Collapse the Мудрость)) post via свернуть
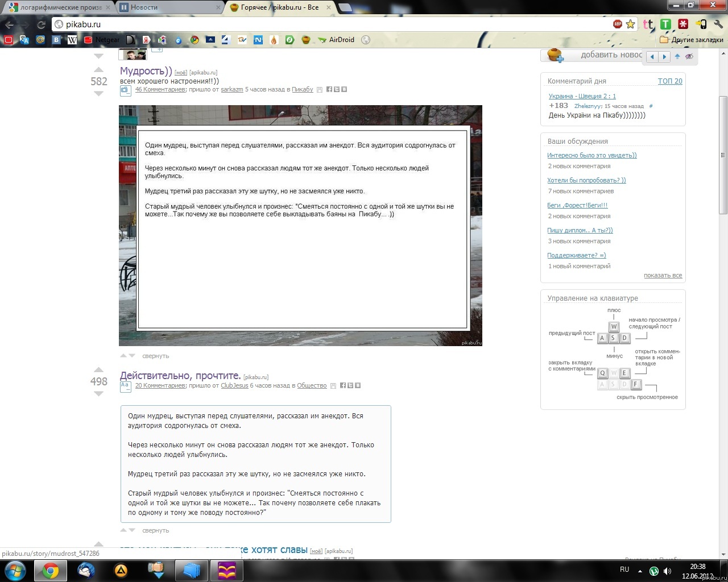Screen dimensions: 728x582 click(x=155, y=356)
